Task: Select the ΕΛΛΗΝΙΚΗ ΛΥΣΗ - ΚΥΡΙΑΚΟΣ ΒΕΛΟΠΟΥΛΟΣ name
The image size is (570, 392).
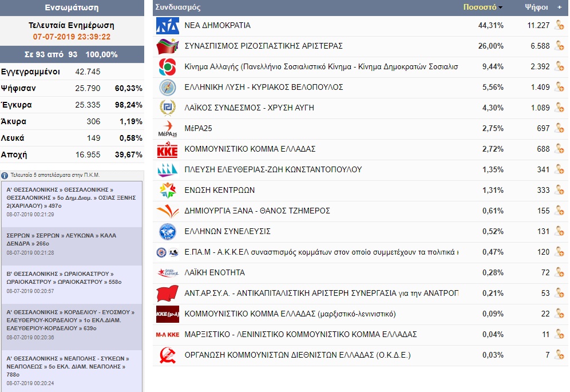Action: (264, 88)
